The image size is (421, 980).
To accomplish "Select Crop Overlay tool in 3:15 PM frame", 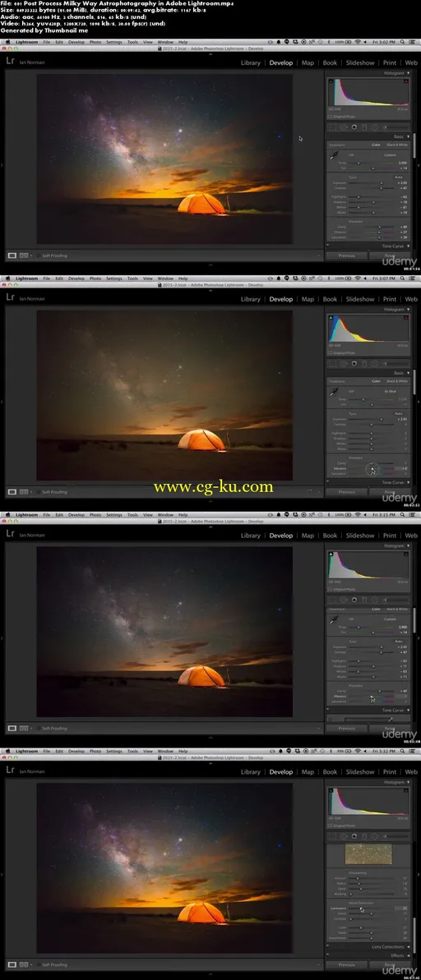I will 333,600.
